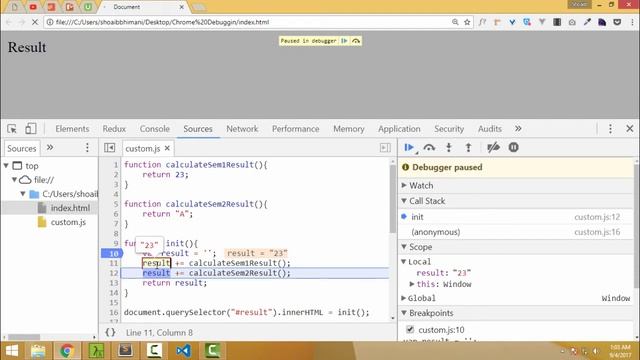The height and width of the screenshot is (360, 640).
Task: Deactivate breakpoints icon
Action: pos(493,147)
